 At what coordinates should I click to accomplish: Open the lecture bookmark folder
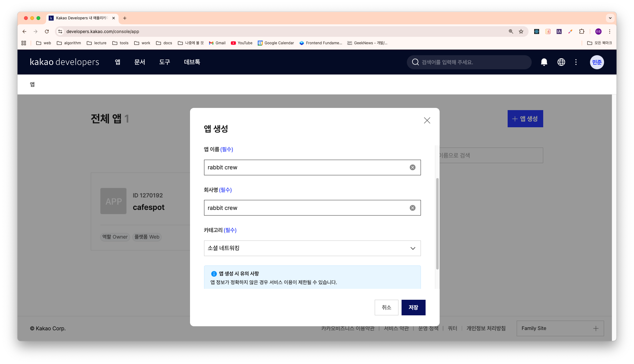click(x=97, y=43)
